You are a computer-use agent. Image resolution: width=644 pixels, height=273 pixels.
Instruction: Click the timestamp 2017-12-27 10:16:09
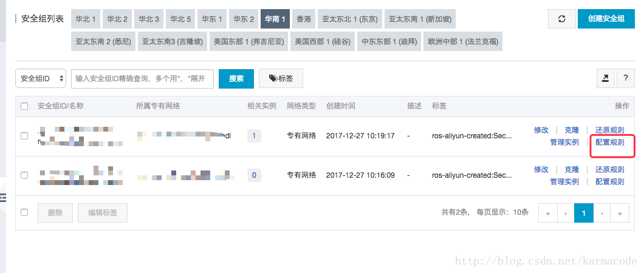coord(360,175)
